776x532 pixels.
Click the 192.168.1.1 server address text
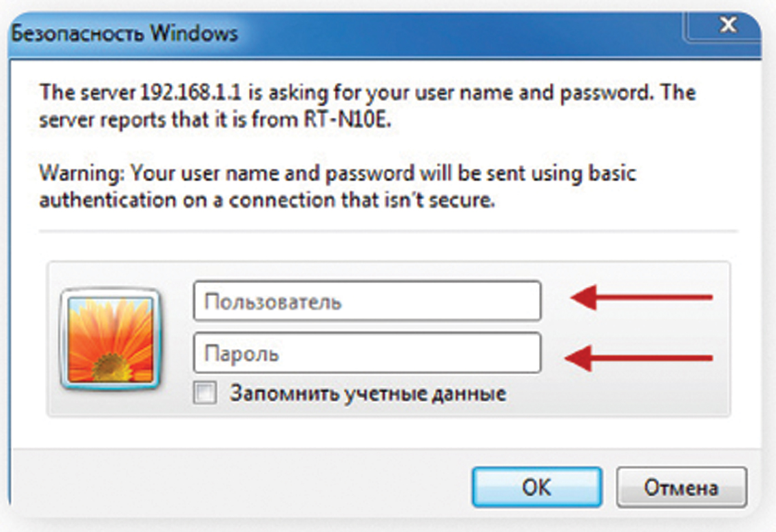[x=191, y=93]
